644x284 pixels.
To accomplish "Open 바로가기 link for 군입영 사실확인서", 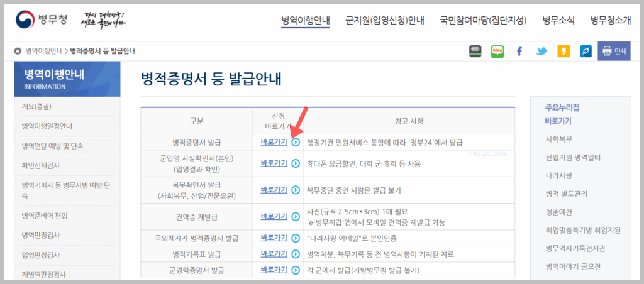I will (274, 163).
